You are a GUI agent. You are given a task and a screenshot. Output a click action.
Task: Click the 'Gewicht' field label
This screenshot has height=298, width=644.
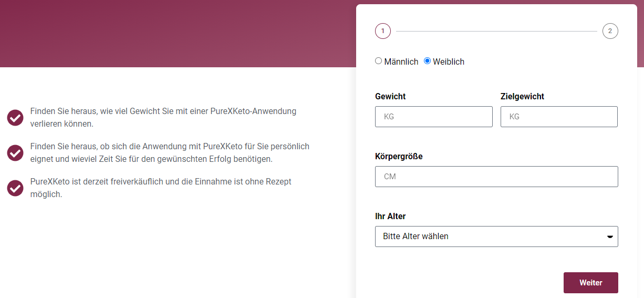(x=390, y=97)
